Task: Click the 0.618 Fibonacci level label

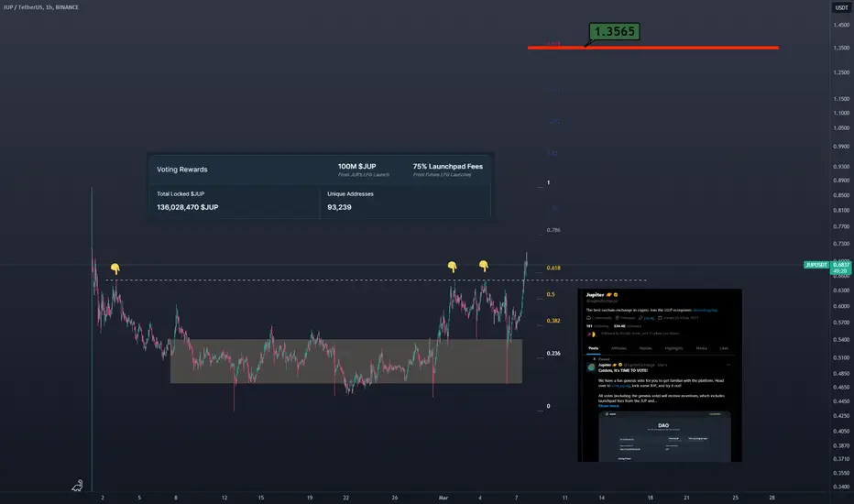Action: (x=553, y=268)
